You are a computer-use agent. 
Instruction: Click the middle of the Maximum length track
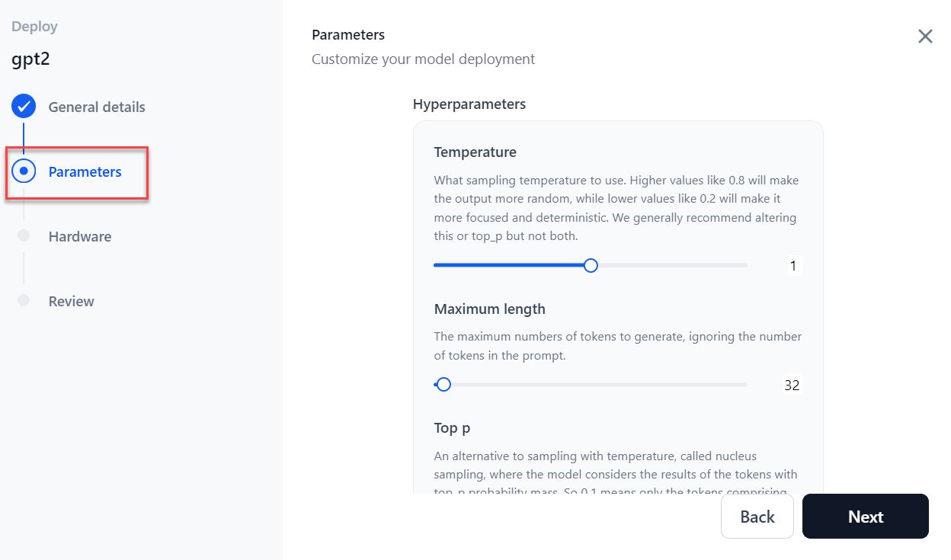pyautogui.click(x=591, y=385)
